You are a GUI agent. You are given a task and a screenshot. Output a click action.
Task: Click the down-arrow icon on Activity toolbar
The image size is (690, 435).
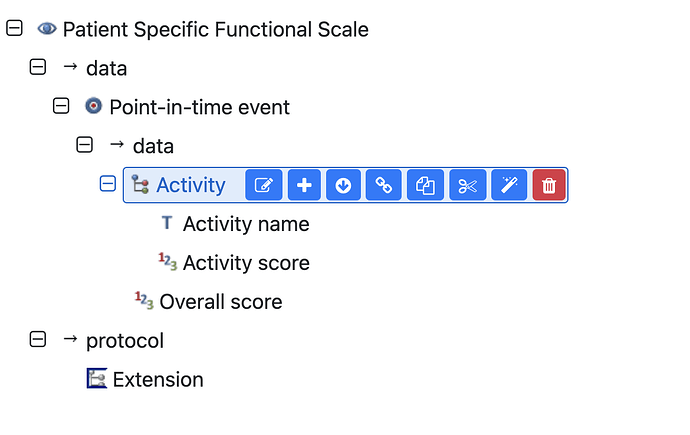point(344,185)
